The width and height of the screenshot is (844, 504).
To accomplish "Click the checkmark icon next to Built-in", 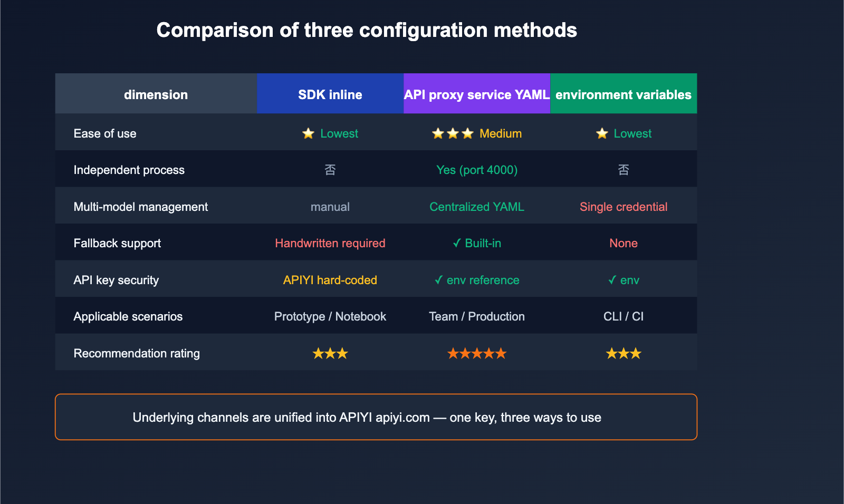I will pos(457,243).
